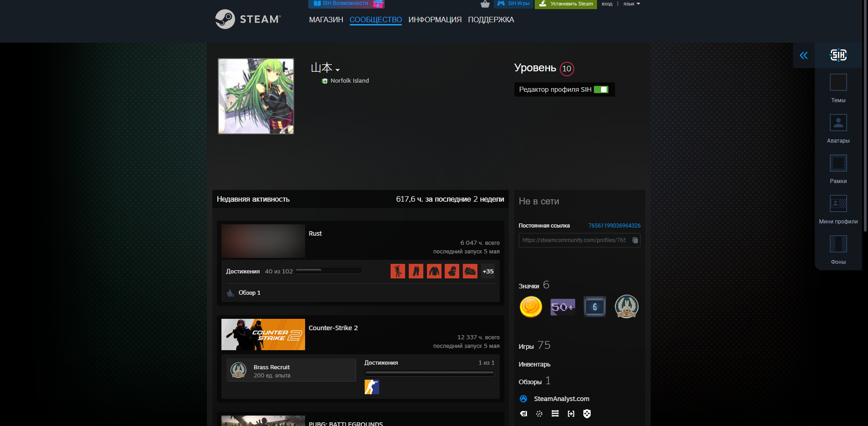Open Мини профили panel icon
The image size is (868, 426).
tap(838, 204)
